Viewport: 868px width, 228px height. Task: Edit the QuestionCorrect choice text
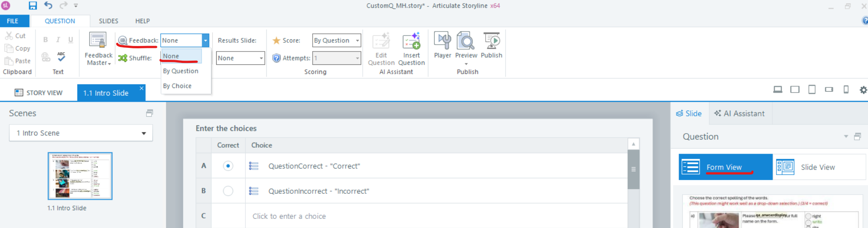click(314, 166)
